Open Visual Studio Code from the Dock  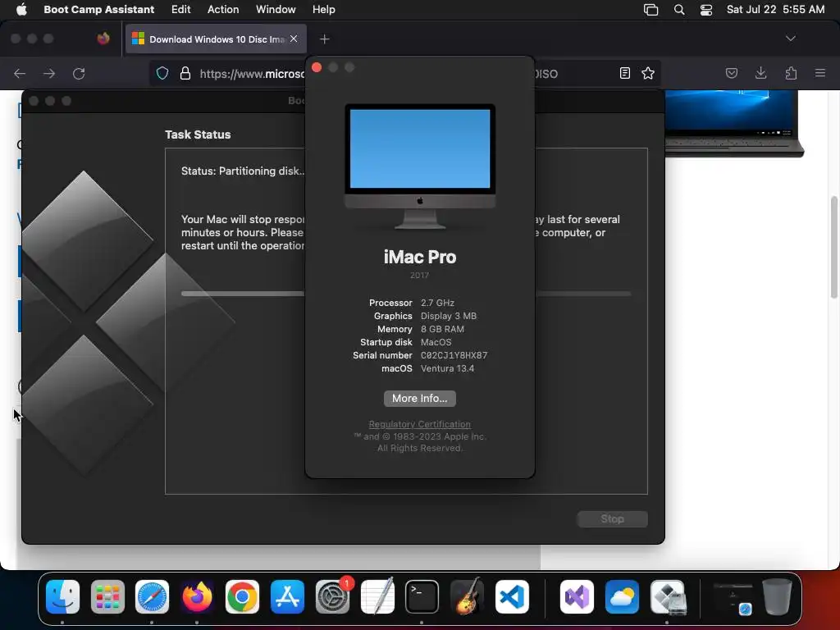coord(512,597)
